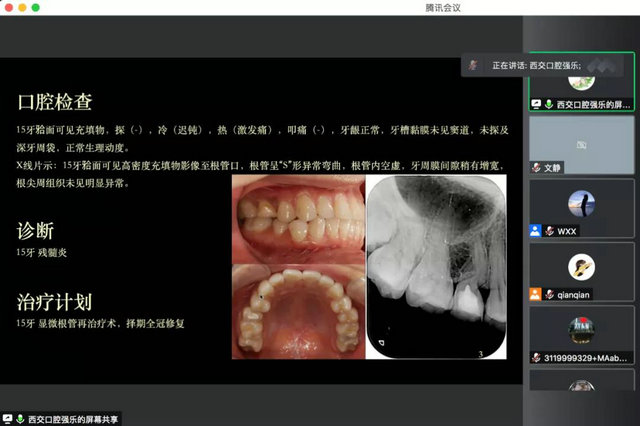Image resolution: width=640 pixels, height=426 pixels.
Task: Click the diagnosis text 15牙 残髓炎
Action: 41,253
